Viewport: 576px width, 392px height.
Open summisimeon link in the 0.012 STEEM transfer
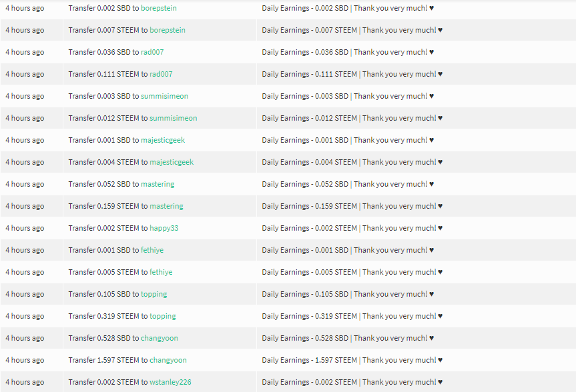pyautogui.click(x=174, y=118)
